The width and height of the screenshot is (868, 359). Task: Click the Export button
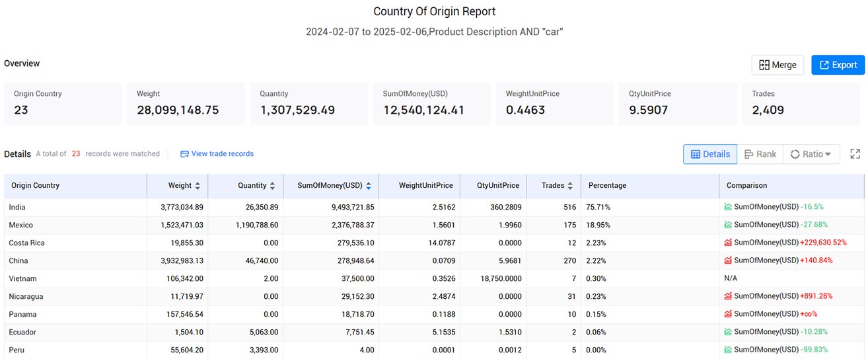[x=838, y=65]
